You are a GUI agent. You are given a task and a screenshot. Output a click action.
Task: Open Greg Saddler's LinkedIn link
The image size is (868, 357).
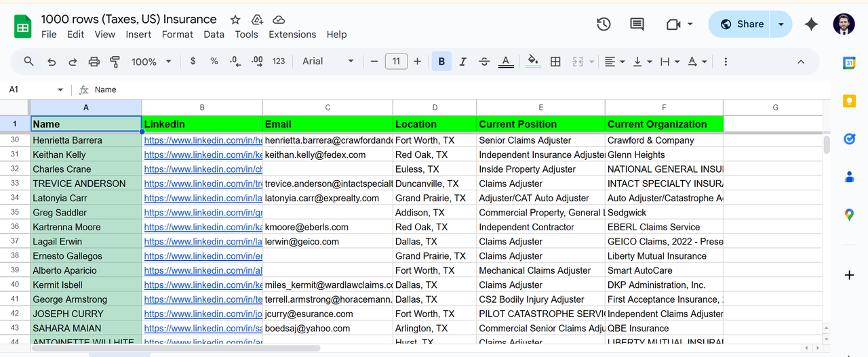coord(203,213)
